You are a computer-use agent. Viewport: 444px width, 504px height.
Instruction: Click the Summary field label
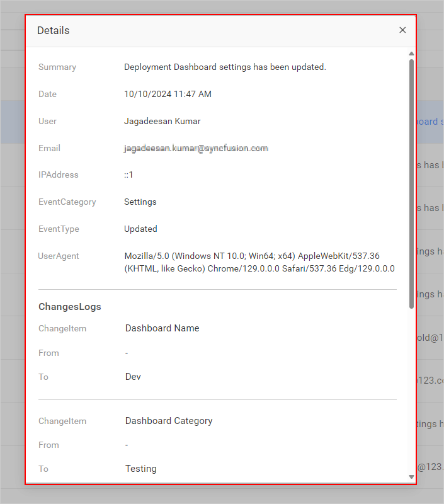pos(57,67)
